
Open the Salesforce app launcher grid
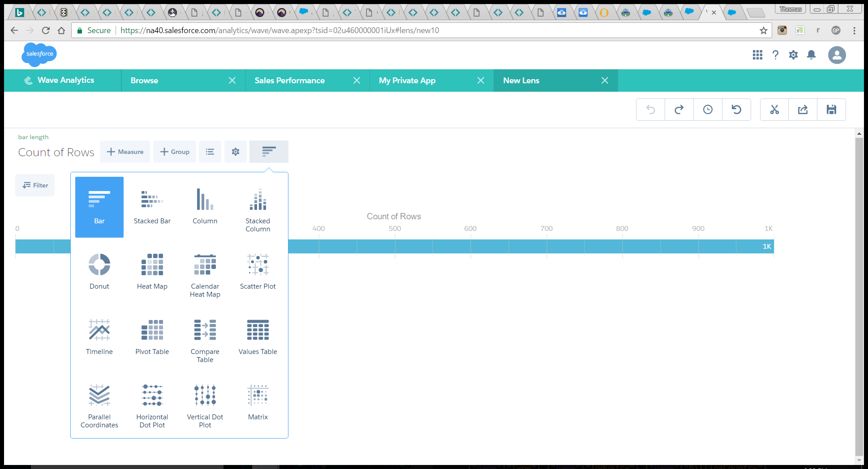click(x=757, y=55)
